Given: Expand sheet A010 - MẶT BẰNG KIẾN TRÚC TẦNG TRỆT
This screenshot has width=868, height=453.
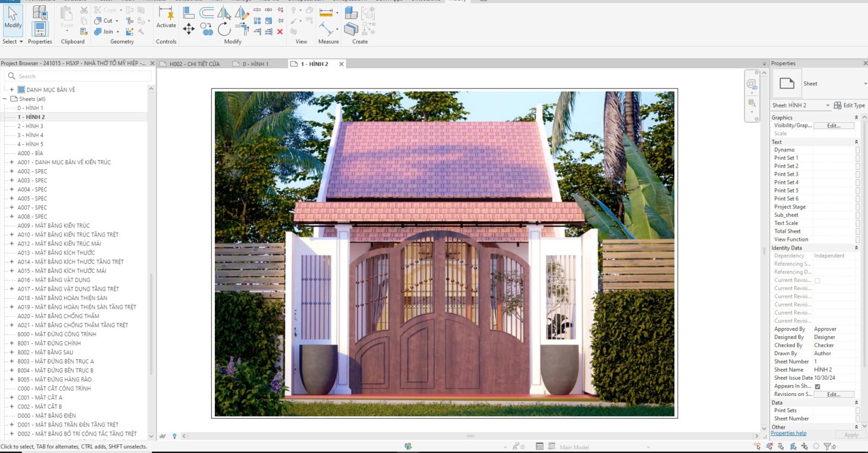Looking at the screenshot, I should pos(11,234).
